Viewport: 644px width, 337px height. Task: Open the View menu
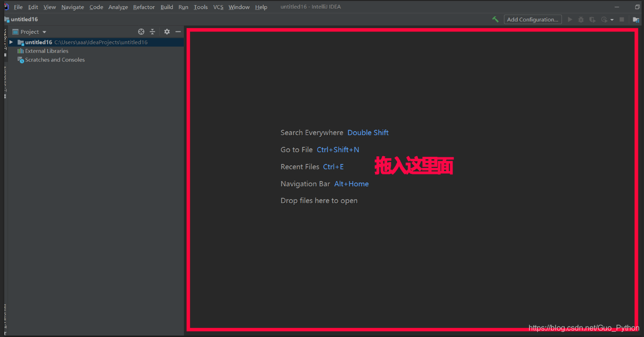[49, 7]
